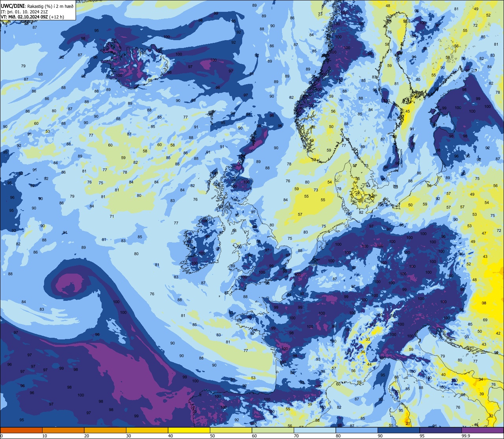504x439 pixels.
Task: Select the 30–40 golden legend swatch
Action: pyautogui.click(x=147, y=430)
